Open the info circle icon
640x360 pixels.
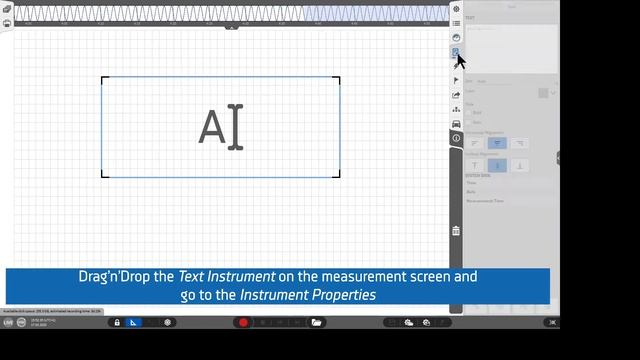456,138
